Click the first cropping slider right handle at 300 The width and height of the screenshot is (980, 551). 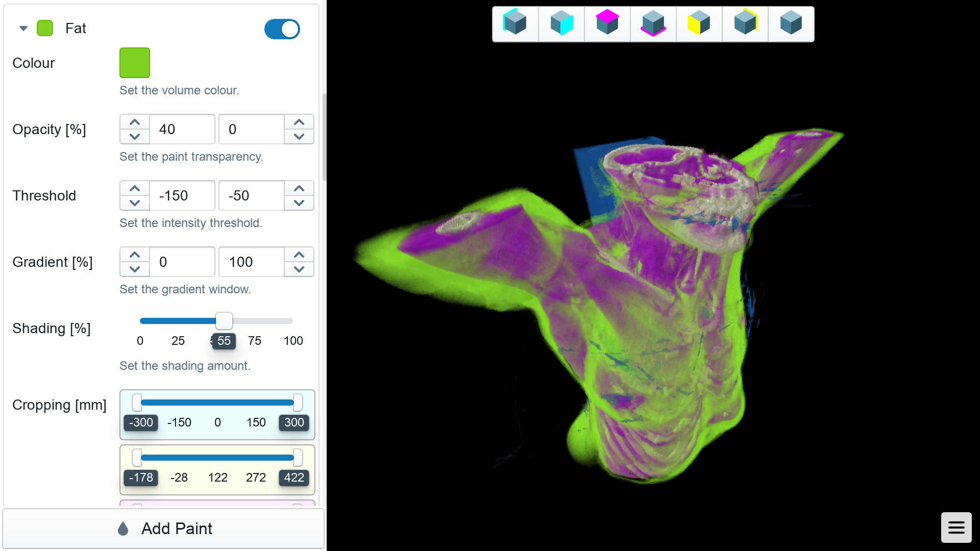click(298, 403)
